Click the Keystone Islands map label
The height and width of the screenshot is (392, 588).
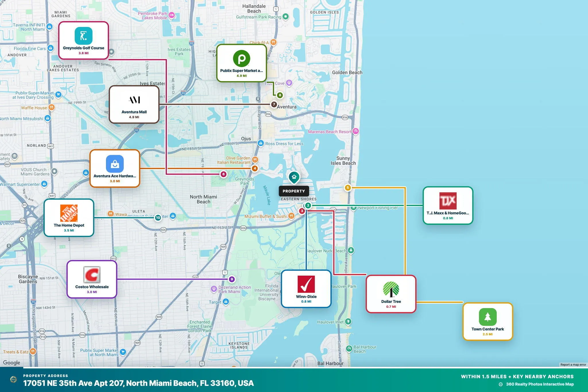[x=239, y=345]
